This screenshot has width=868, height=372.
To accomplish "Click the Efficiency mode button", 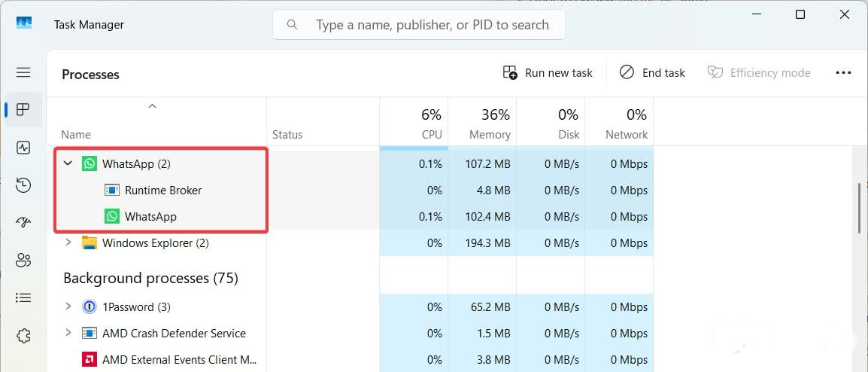I will pos(759,72).
